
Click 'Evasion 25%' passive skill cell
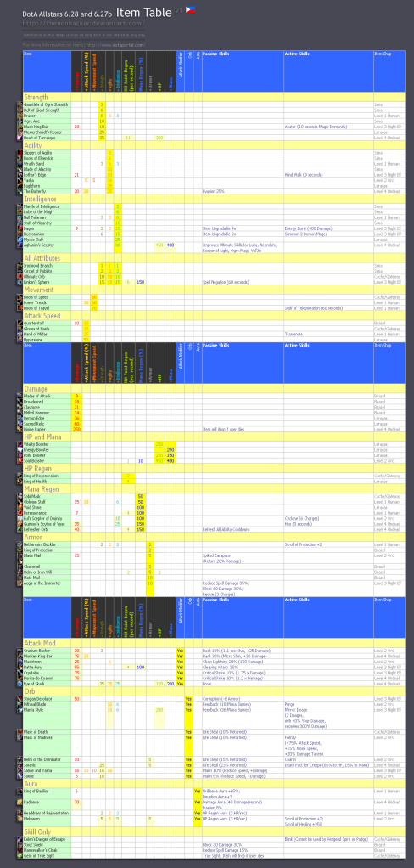click(x=213, y=191)
